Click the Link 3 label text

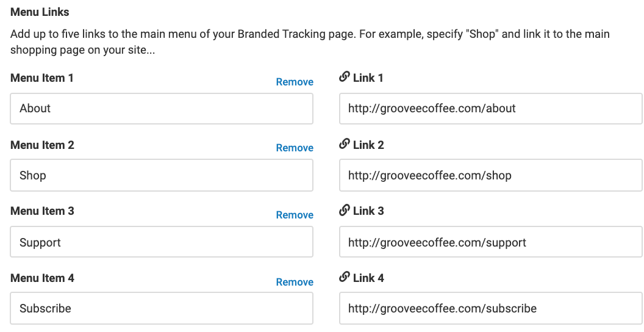click(x=368, y=211)
